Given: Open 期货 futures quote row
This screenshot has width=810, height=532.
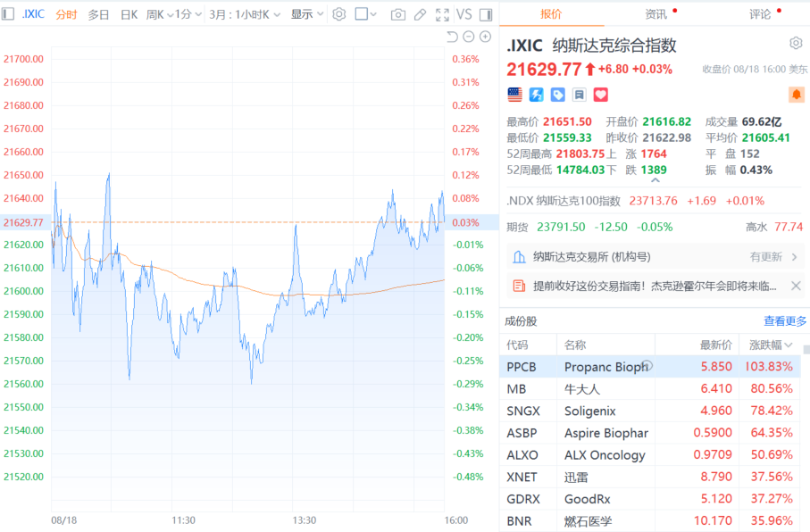Looking at the screenshot, I should coord(654,227).
